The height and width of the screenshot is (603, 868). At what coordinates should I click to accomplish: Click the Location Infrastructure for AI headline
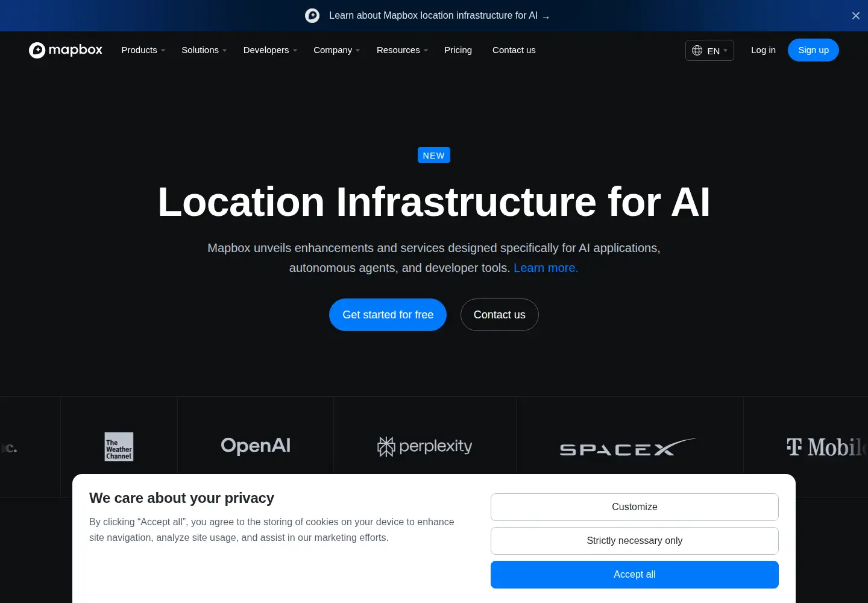tap(434, 201)
